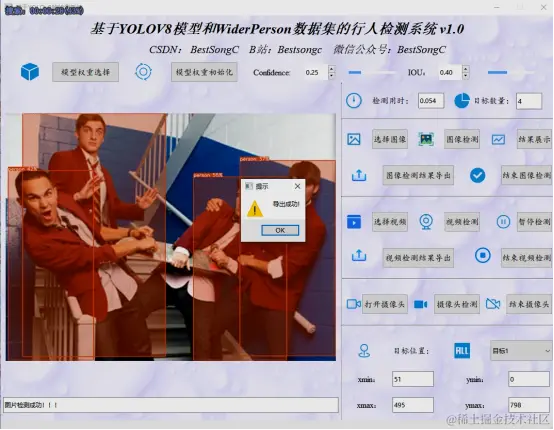554x430 pixels.
Task: Open the 目标1 target dropdown
Action: point(521,351)
